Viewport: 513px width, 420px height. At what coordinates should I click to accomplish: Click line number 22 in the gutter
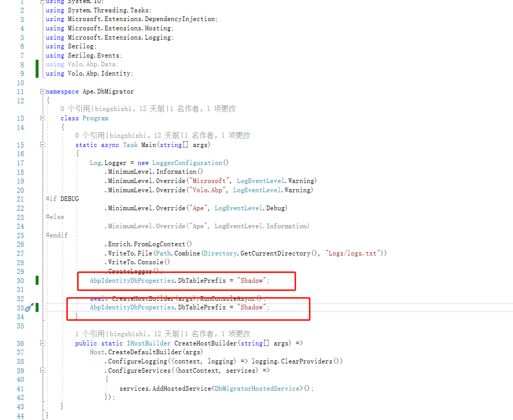pyautogui.click(x=20, y=208)
